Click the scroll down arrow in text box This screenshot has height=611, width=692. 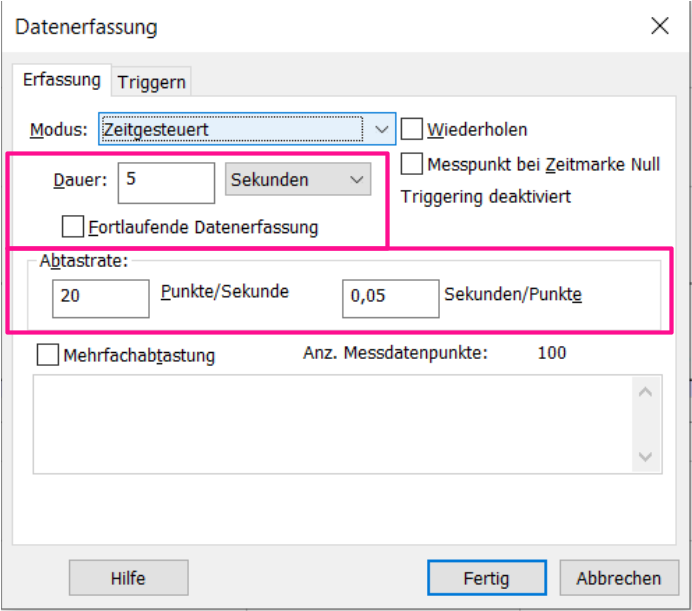646,457
